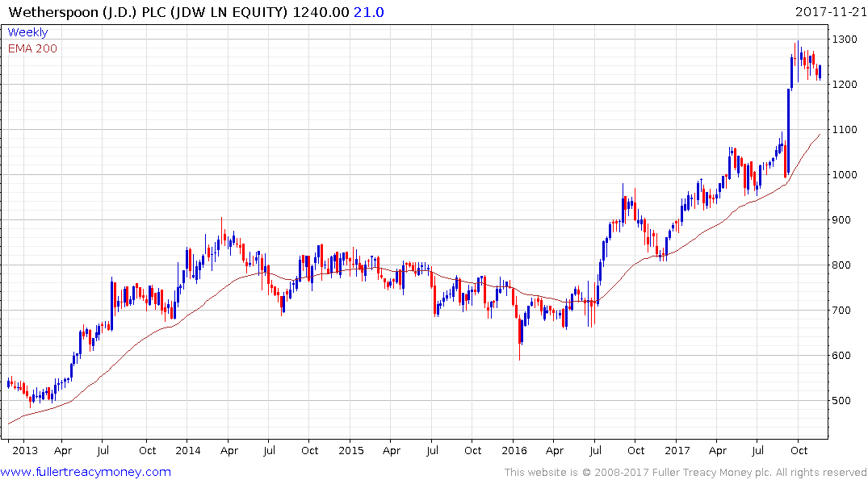Select the 1300 price axis label
Viewport: 868px width, 484px height.
(x=845, y=40)
